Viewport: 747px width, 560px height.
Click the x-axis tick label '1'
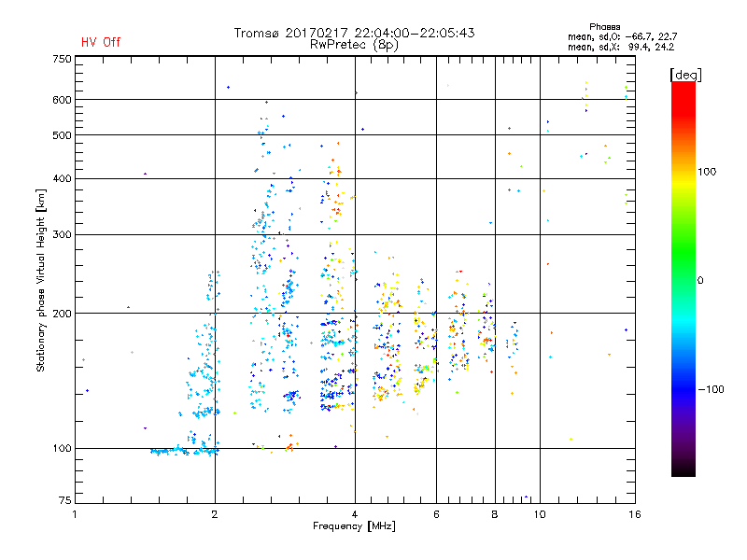pos(75,514)
